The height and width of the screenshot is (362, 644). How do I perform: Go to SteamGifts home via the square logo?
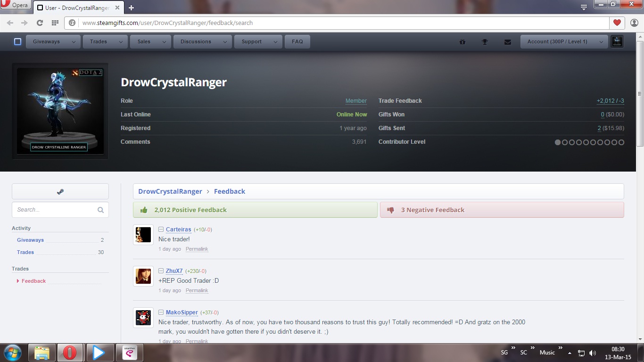click(17, 41)
